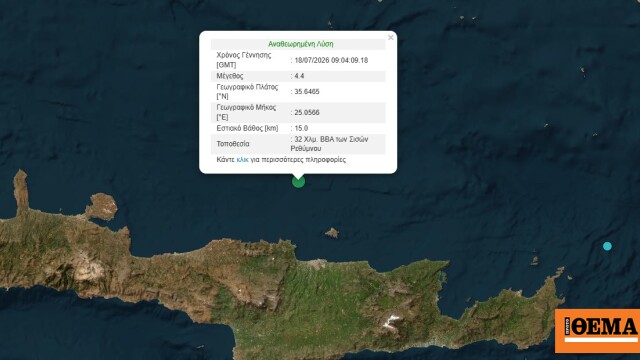Select the latitude value 35.6465
640x360 pixels.
pos(307,91)
